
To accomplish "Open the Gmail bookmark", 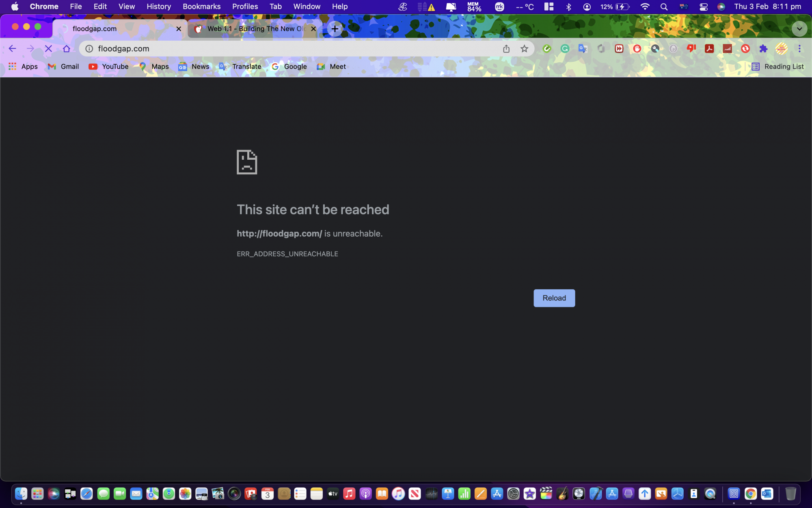I will 63,67.
